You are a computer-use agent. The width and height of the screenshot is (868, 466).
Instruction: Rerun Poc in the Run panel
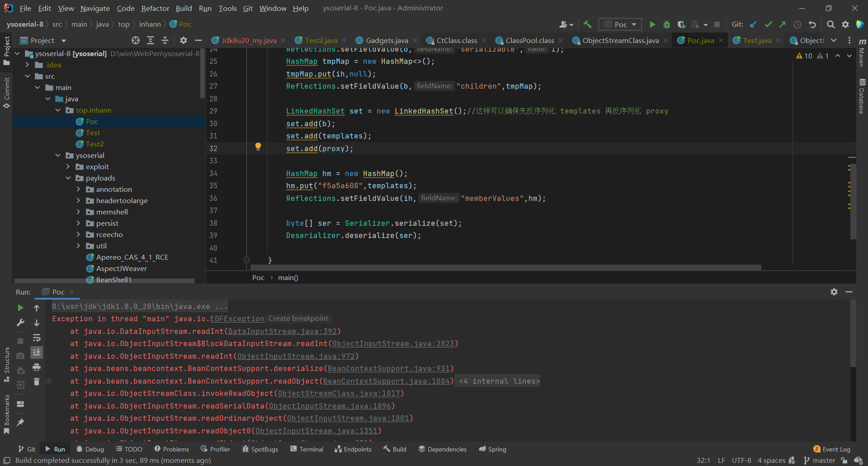[20, 308]
